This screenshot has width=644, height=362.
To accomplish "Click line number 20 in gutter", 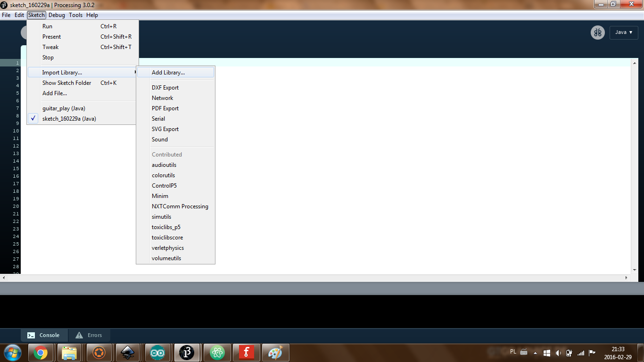I will coord(16,206).
